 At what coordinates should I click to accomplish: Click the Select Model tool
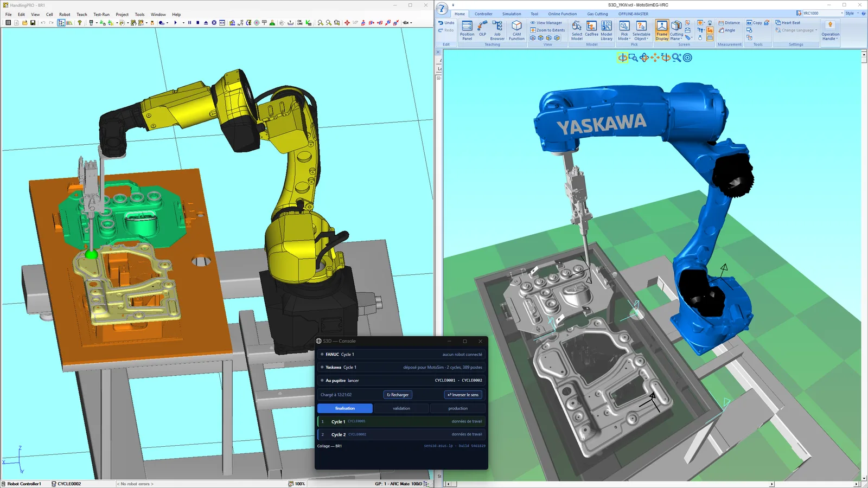pos(577,30)
